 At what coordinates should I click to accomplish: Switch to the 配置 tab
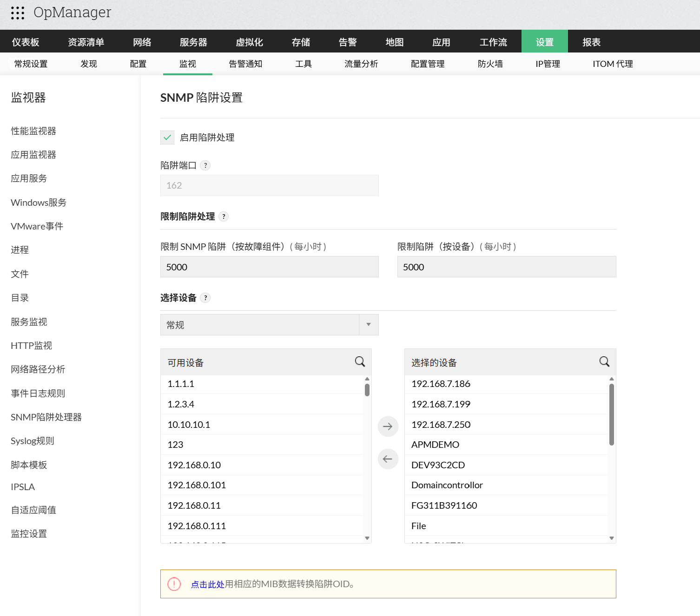138,64
